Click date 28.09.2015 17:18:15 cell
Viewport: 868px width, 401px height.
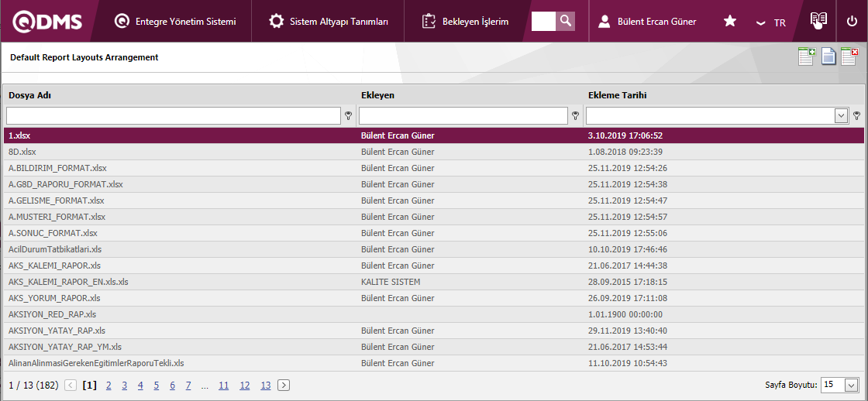coord(628,282)
